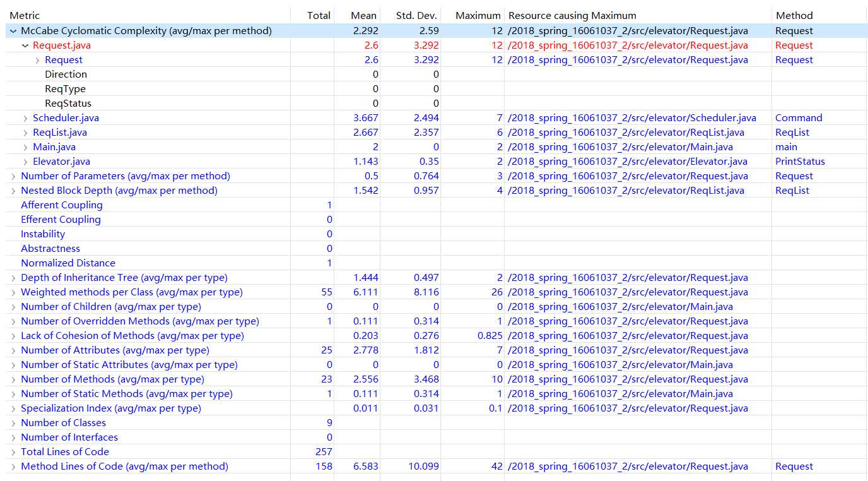The height and width of the screenshot is (481, 868).
Task: Expand Number of Overridden Methods metric
Action: pyautogui.click(x=13, y=321)
